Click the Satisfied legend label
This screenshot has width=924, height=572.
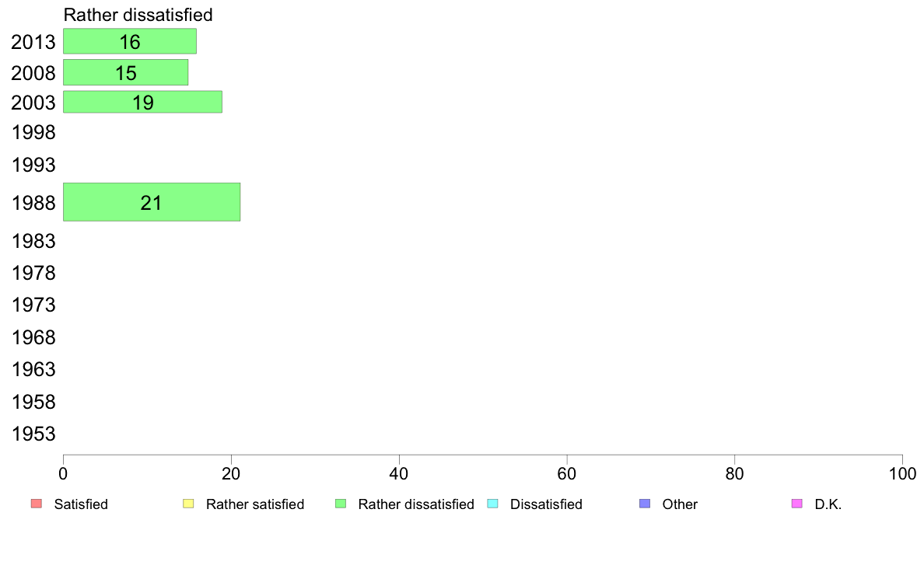pyautogui.click(x=81, y=504)
